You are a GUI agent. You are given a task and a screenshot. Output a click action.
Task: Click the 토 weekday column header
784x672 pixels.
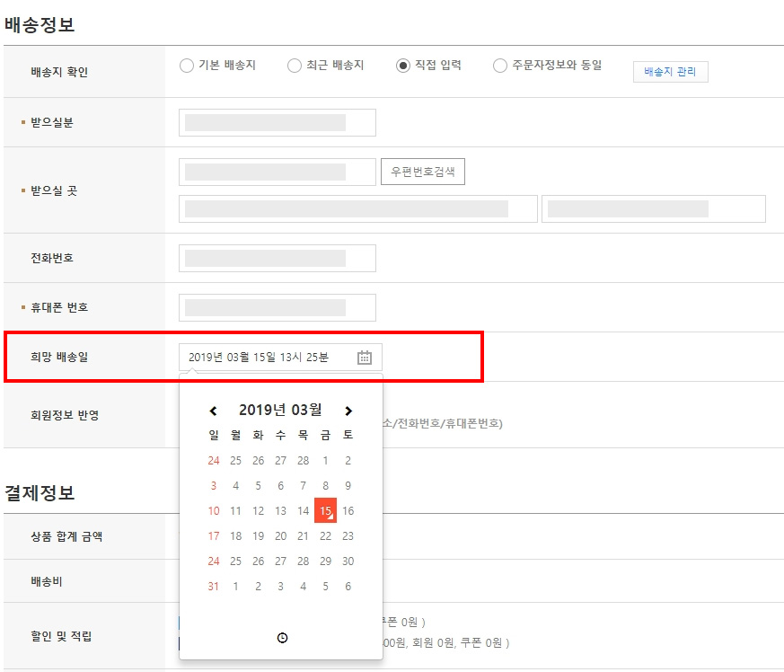[348, 435]
